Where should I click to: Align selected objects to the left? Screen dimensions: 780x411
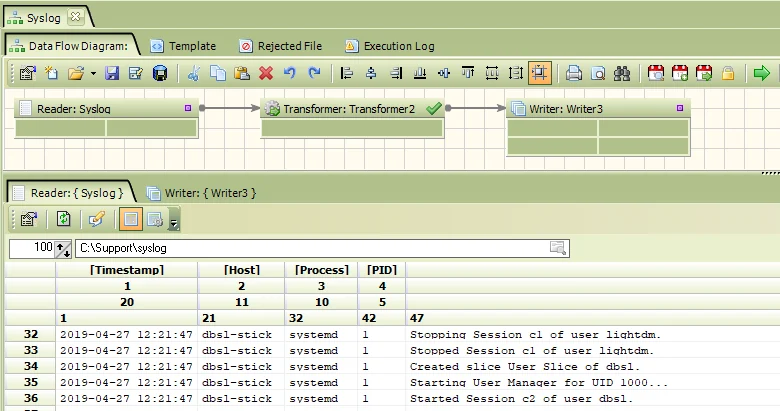point(347,74)
